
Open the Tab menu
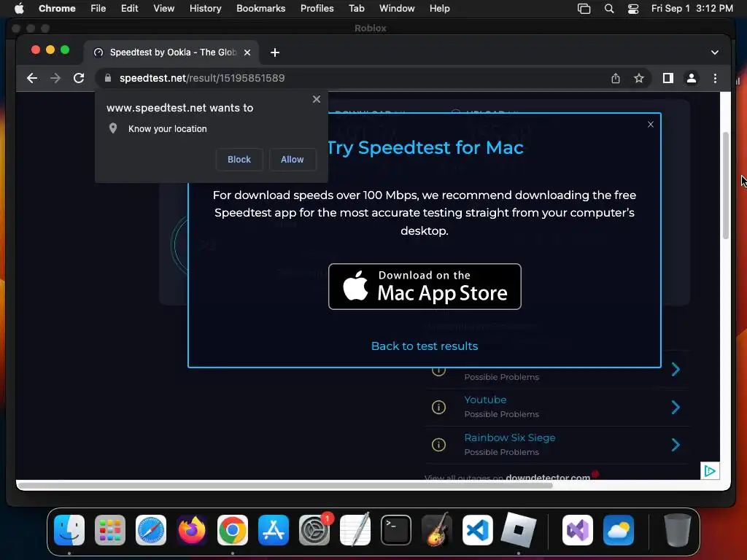pyautogui.click(x=356, y=9)
